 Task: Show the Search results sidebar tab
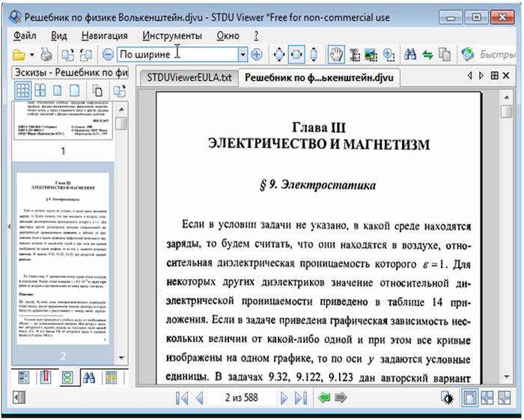click(89, 378)
